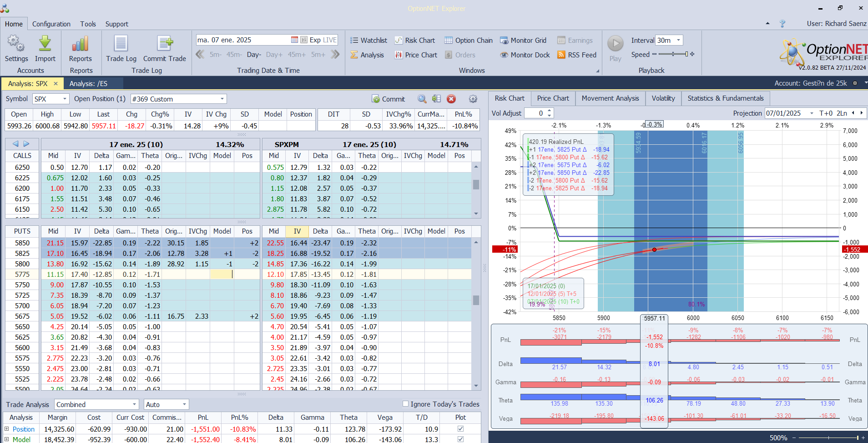Open the Support ribbon tab
This screenshot has height=443, width=868.
point(117,24)
